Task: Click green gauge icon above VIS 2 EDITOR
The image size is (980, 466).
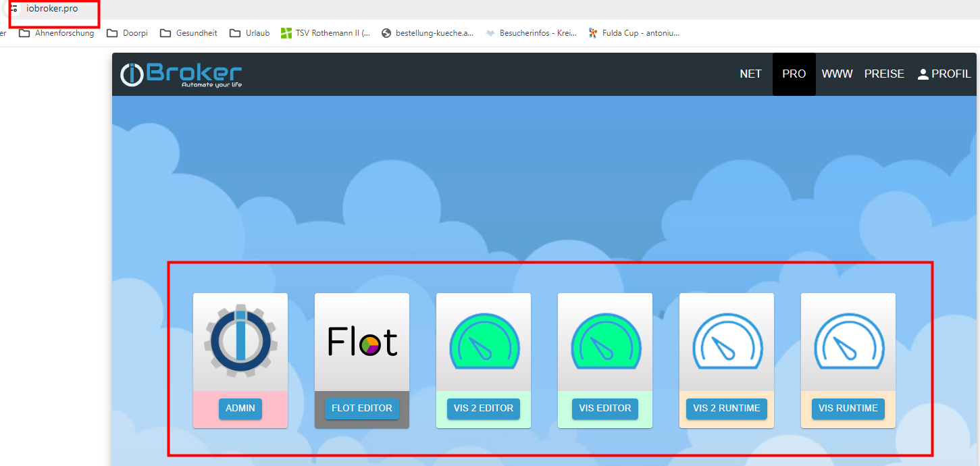Action: click(484, 341)
